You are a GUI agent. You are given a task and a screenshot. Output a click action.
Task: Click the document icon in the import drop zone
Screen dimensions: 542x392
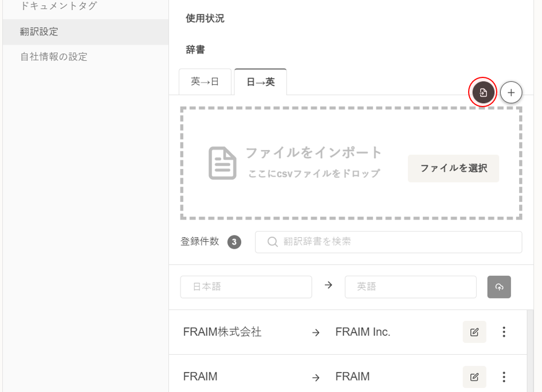[x=222, y=163]
